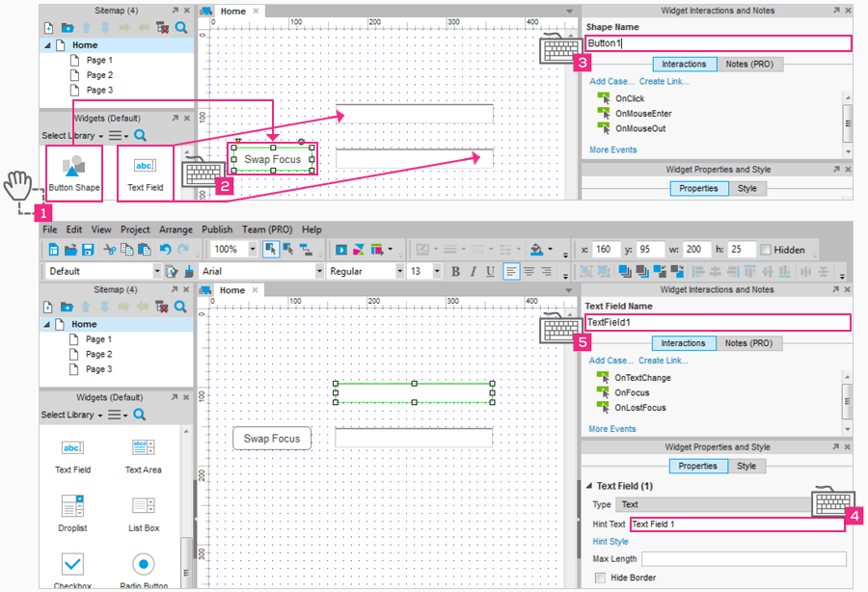Click the Undo arrow in the toolbar
This screenshot has height=592, width=868.
click(x=166, y=250)
